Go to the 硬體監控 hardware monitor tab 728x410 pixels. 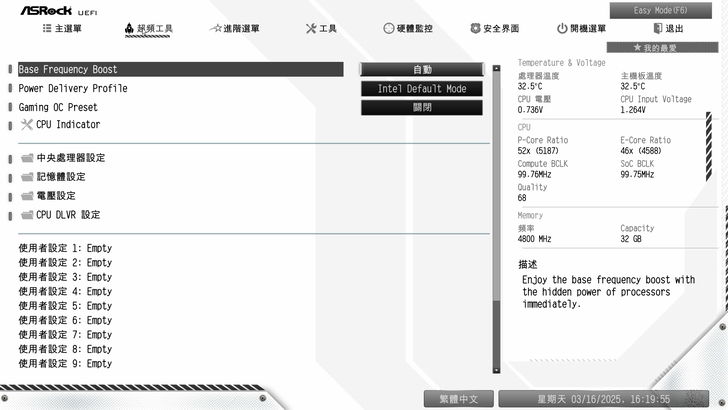408,29
